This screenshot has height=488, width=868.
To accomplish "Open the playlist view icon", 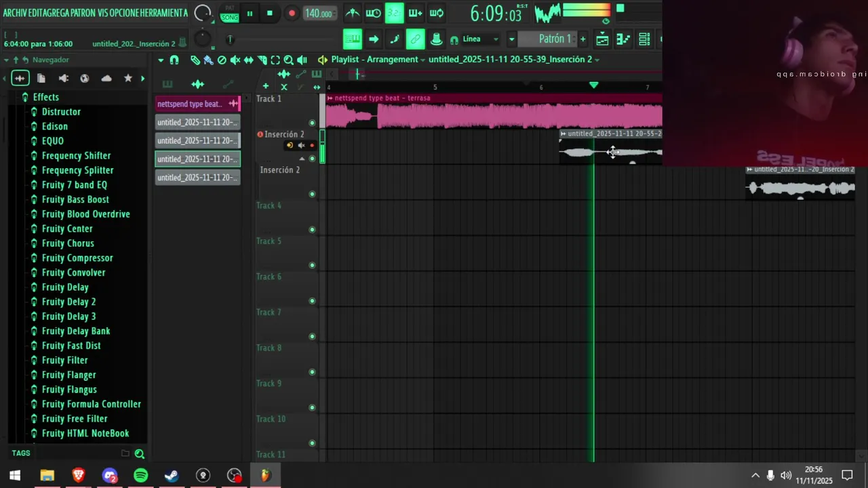I will 602,39.
